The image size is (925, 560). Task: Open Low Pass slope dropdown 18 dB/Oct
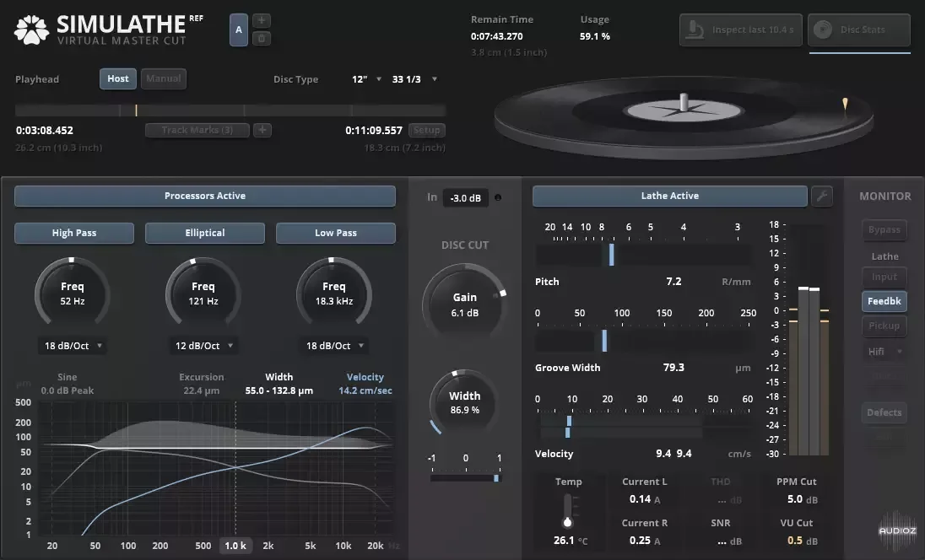(335, 346)
